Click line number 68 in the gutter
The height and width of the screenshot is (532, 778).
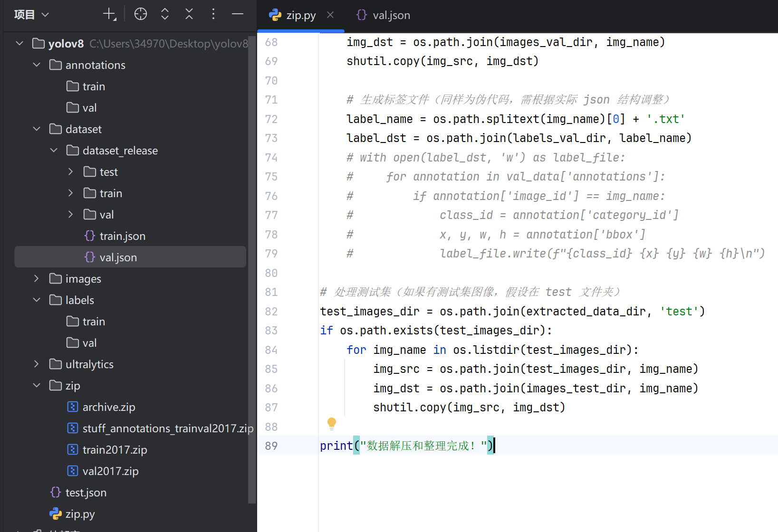(271, 42)
